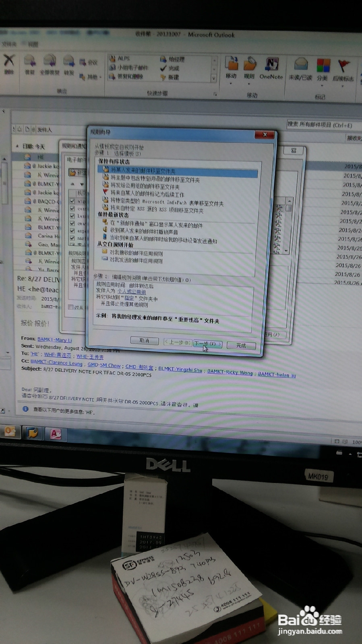Collapse the 日期: 今天 mail group

[17, 146]
